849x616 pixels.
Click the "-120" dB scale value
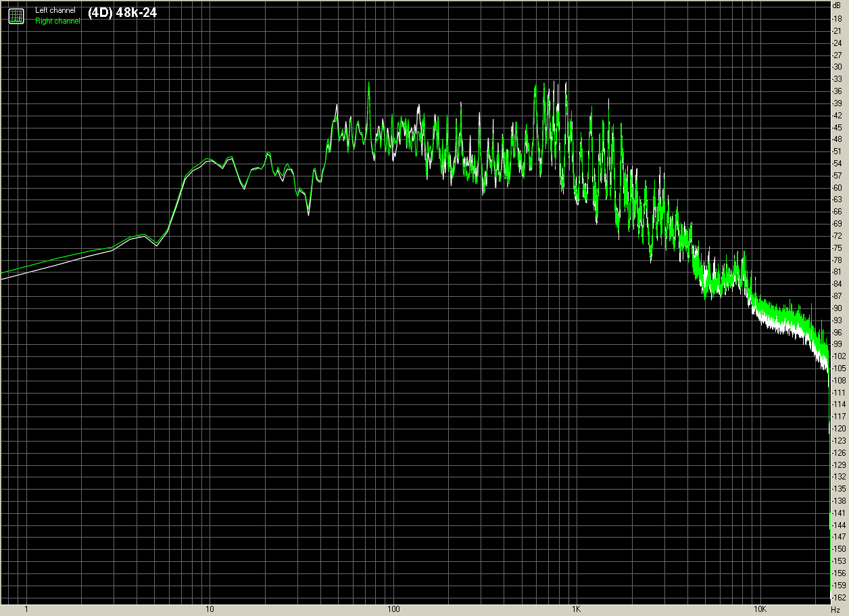838,428
